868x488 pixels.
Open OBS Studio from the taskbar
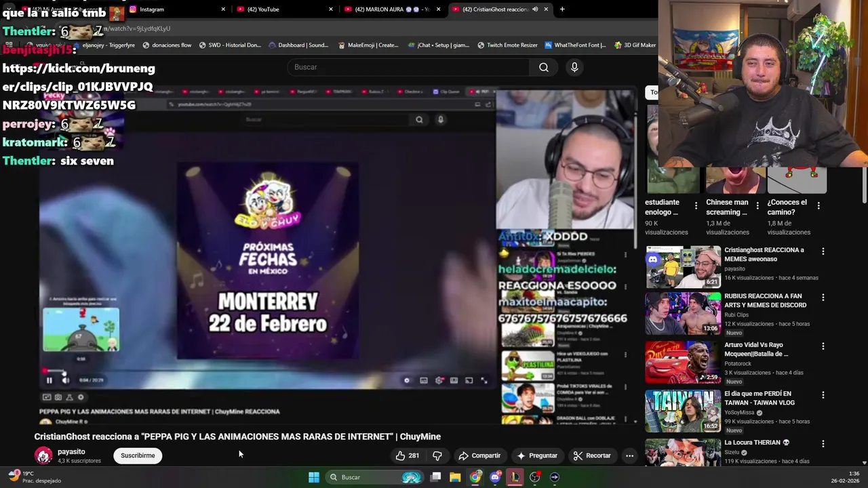tap(535, 477)
